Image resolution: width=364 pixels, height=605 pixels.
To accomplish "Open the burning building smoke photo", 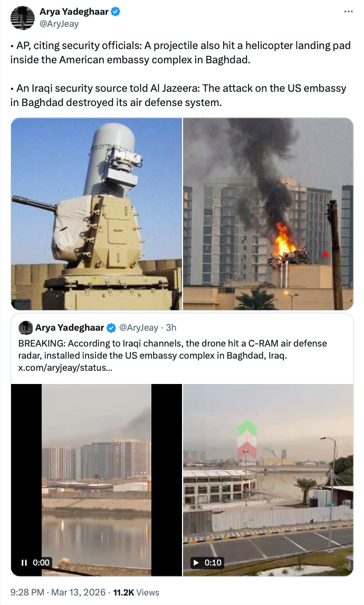I will click(x=268, y=214).
